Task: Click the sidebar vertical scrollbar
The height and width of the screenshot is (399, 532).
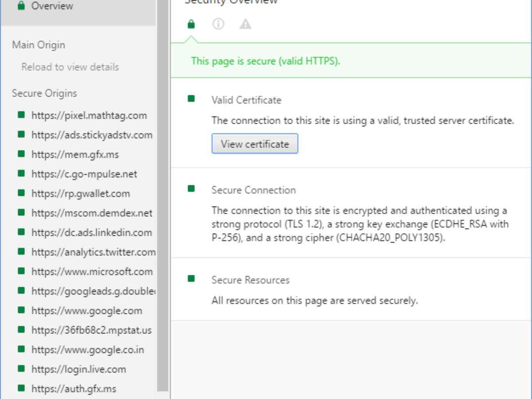Action: click(x=163, y=199)
